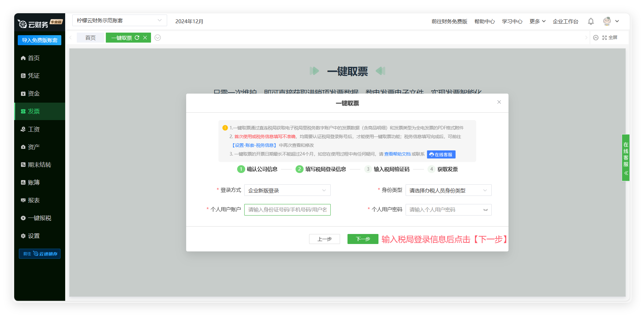The height and width of the screenshot is (315, 644).
Task: Close the 一键取票 tab with X icon
Action: coord(145,38)
